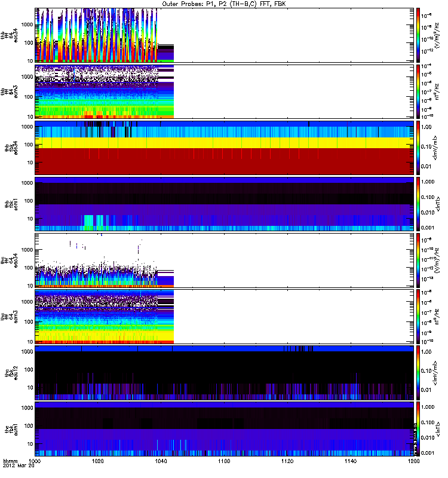This screenshot has height=478, width=448.
Task: Click the color bar of the thc edc34 FFT panel
Action: (419, 260)
